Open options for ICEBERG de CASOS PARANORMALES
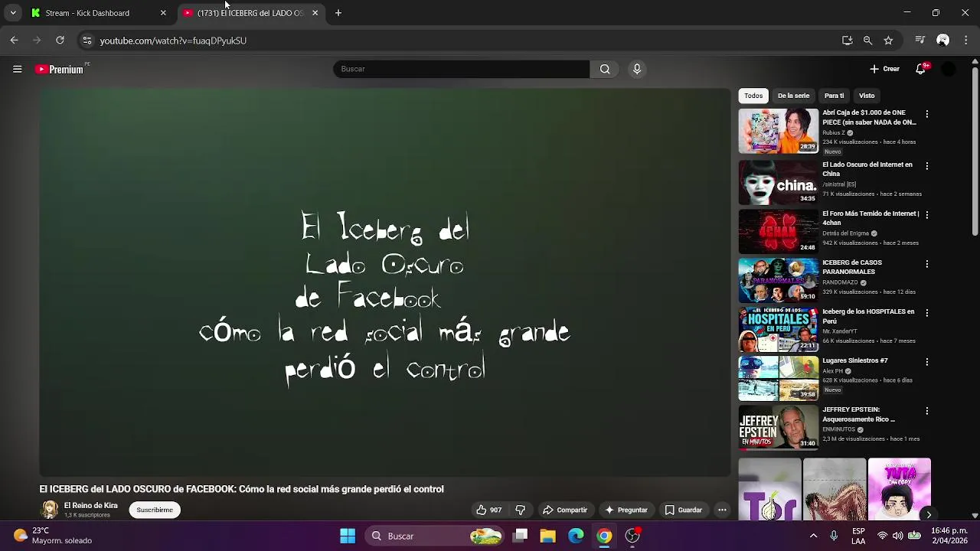This screenshot has width=980, height=551. click(926, 264)
